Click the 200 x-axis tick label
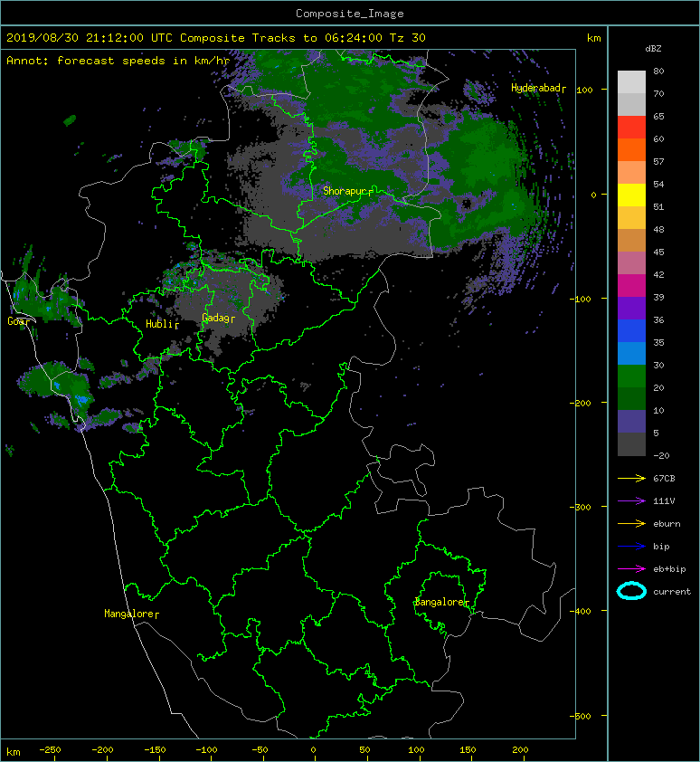Screen dimensions: 700x762 tap(520, 750)
